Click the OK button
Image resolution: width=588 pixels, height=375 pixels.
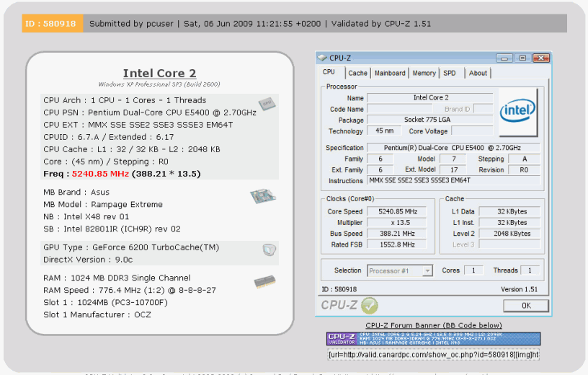click(526, 306)
